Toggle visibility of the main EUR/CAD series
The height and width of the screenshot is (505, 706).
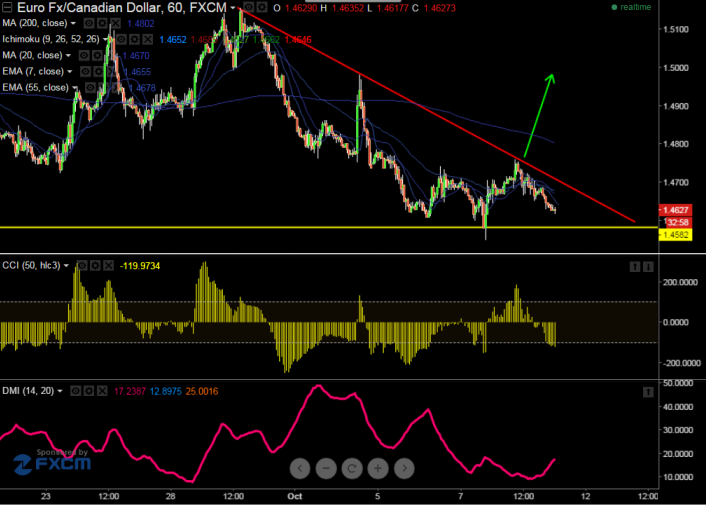click(x=249, y=7)
